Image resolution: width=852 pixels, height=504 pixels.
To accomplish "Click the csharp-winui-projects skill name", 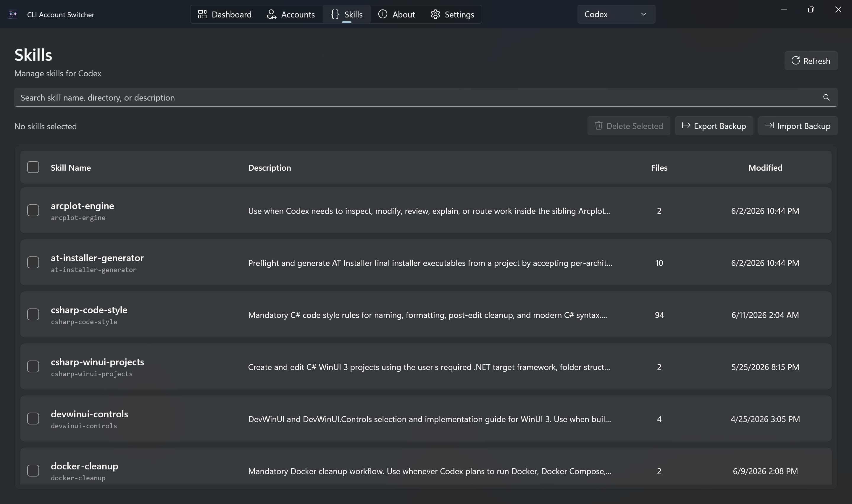I will 97,362.
